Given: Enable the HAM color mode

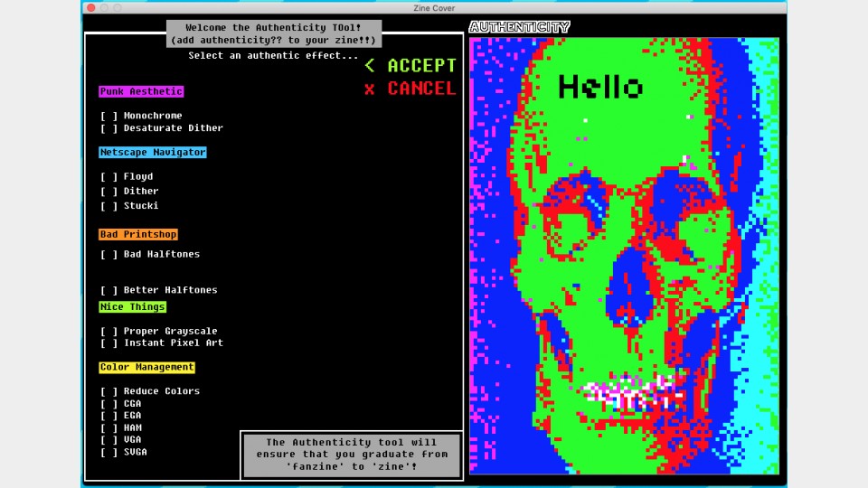Looking at the screenshot, I should 109,427.
